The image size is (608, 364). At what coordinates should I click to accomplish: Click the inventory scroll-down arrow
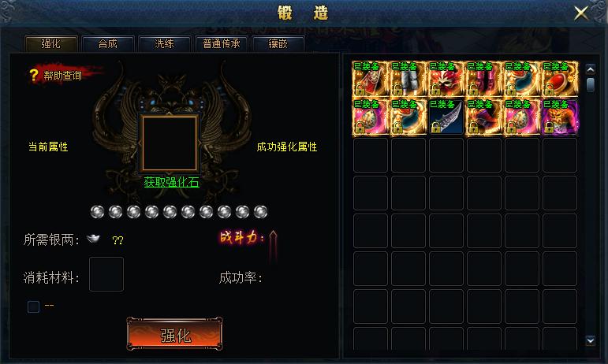[590, 340]
